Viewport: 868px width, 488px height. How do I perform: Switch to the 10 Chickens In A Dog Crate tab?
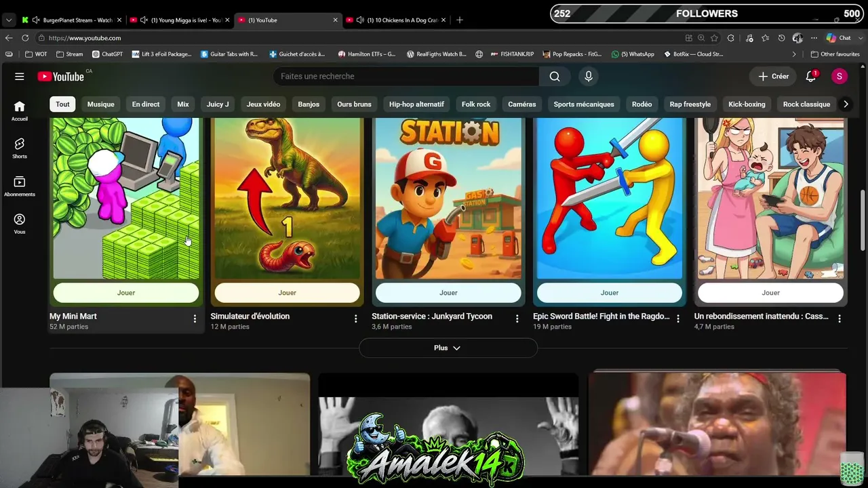396,20
